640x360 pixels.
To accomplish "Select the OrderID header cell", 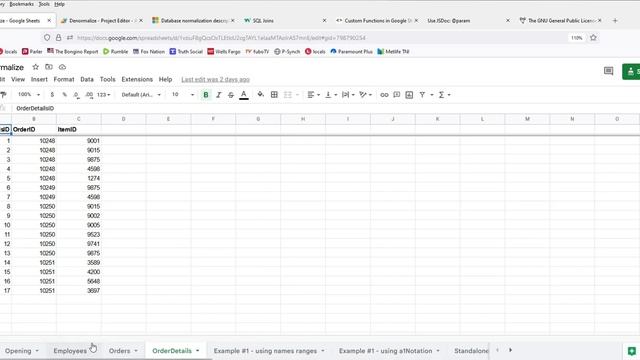I will tap(34, 129).
